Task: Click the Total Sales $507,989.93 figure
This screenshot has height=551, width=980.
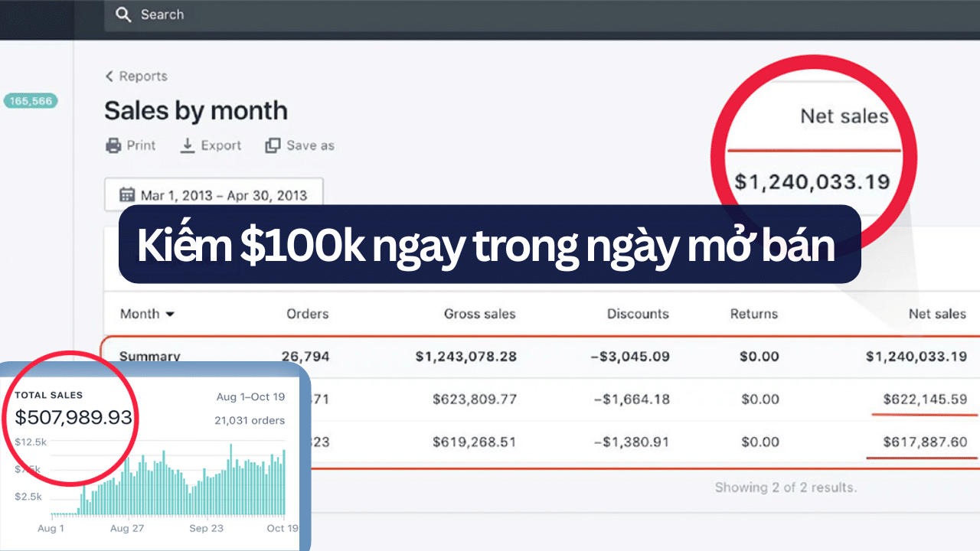Action: [x=73, y=418]
